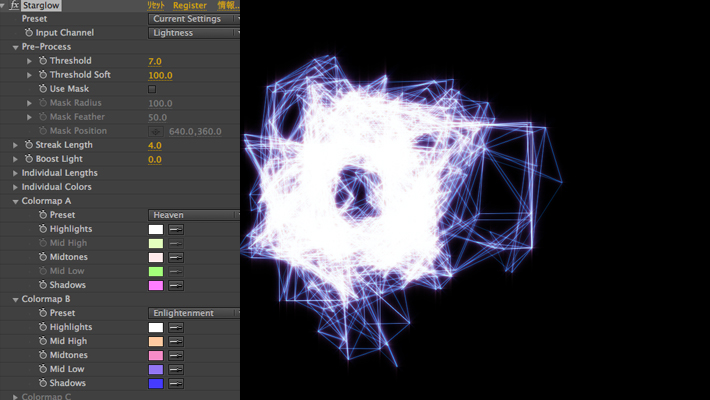
Task: Click Colormap A Shadows pink swatch
Action: (x=155, y=285)
